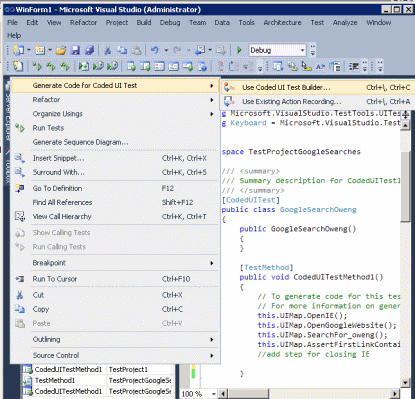Viewport: 415px width, 399px height.
Task: Click the Add New Item toolbar icon
Action: point(40,50)
